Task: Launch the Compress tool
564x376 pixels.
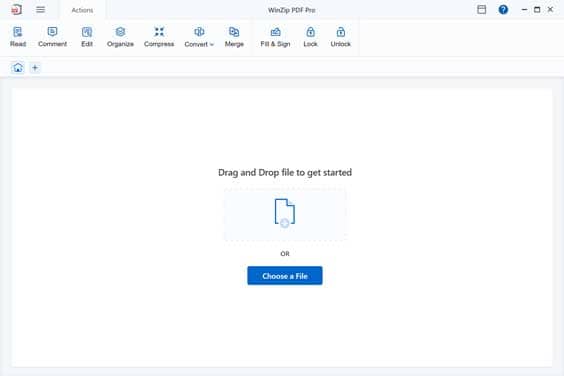Action: coord(159,37)
